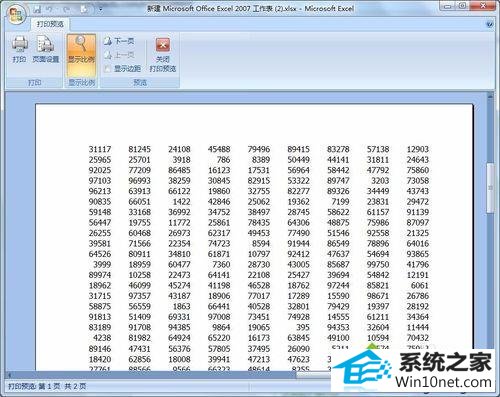Click the value 57138 in preview
Screen dimensions: 500x397
point(378,149)
